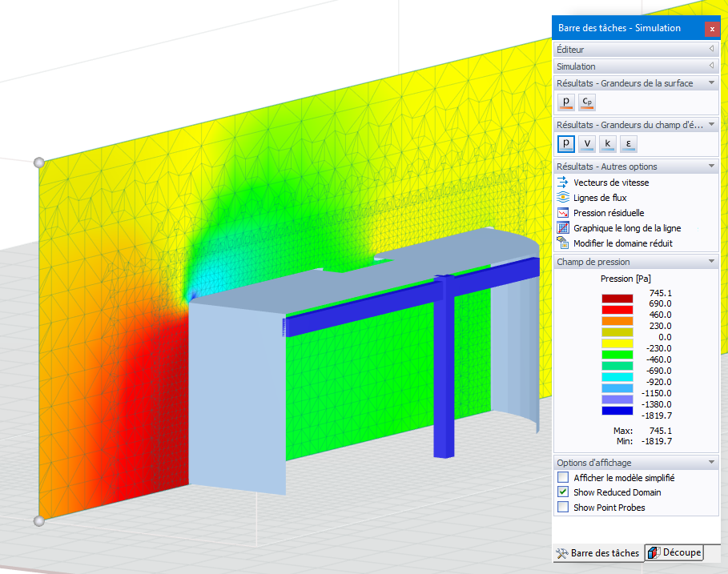
Task: Click the Vecteurs de vitesse icon
Action: tap(563, 182)
